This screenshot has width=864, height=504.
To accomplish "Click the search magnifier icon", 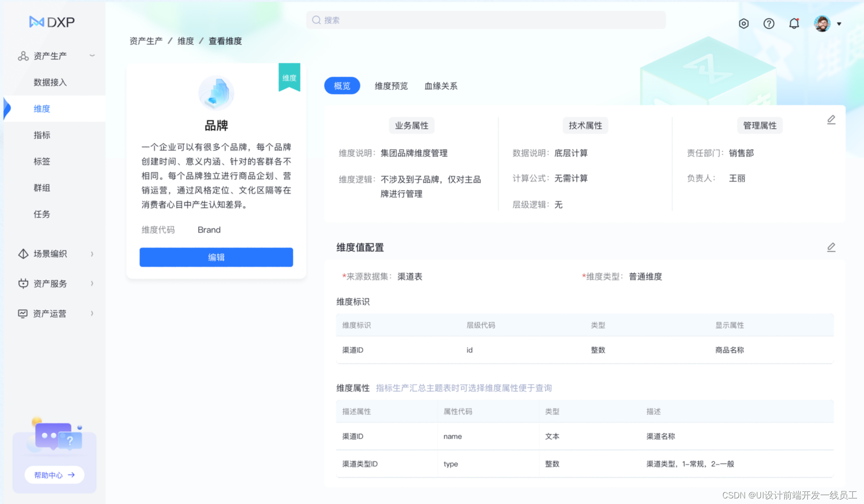I will [x=316, y=20].
